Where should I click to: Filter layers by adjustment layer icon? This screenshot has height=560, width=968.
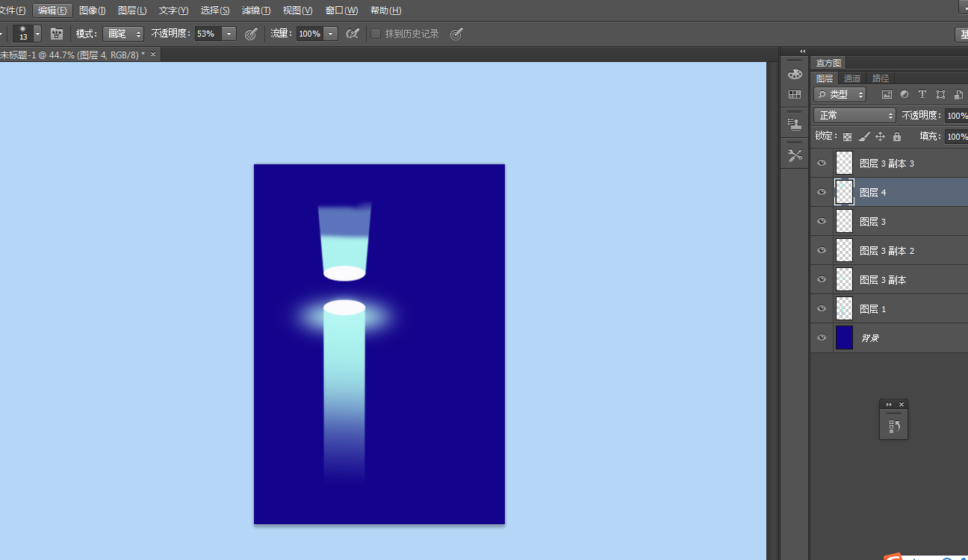tap(905, 95)
